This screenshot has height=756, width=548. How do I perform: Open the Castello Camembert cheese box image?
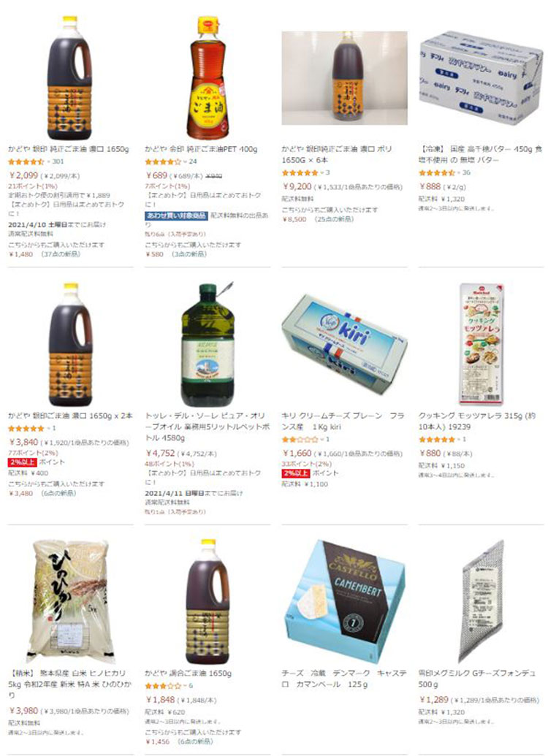(344, 601)
